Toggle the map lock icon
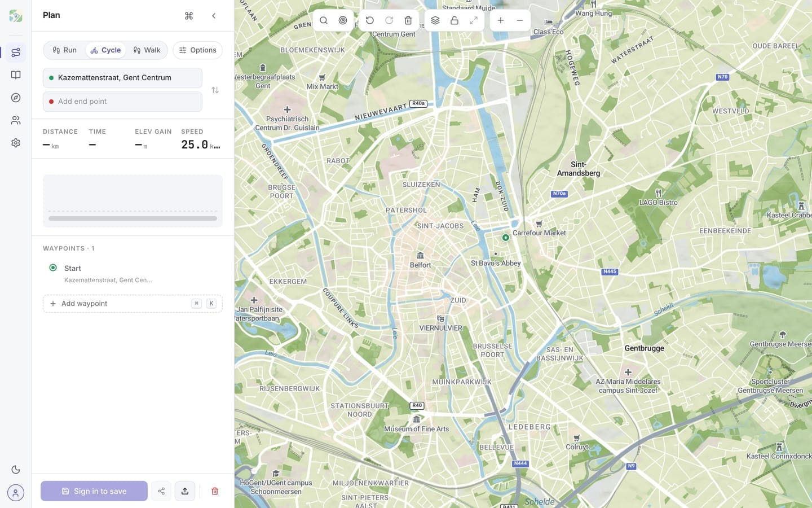This screenshot has height=508, width=812. 454,20
